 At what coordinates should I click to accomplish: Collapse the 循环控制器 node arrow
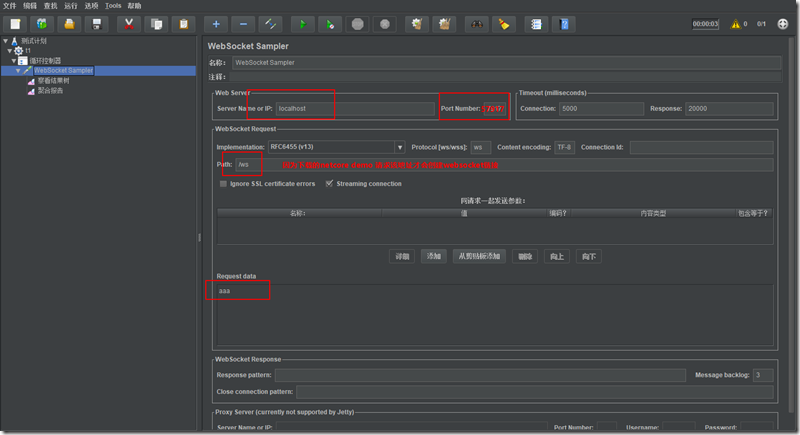click(x=14, y=61)
